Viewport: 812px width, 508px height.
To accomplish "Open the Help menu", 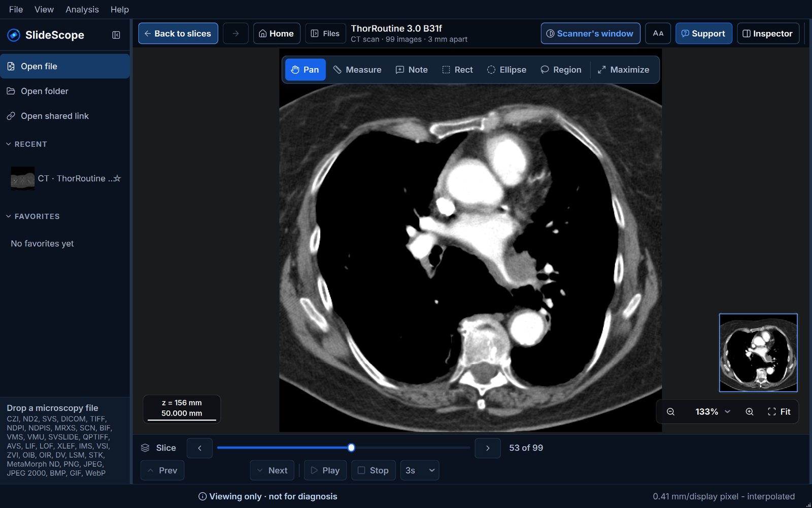I will pyautogui.click(x=120, y=10).
